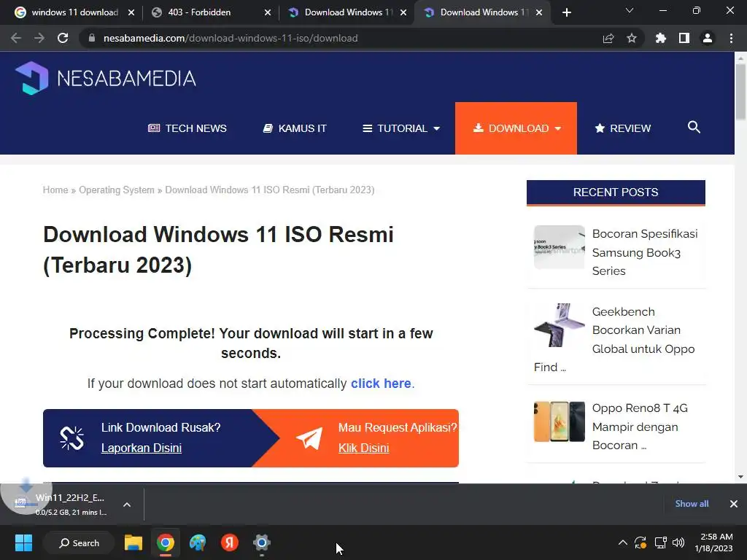
Task: Show hidden system tray icons
Action: click(x=623, y=542)
